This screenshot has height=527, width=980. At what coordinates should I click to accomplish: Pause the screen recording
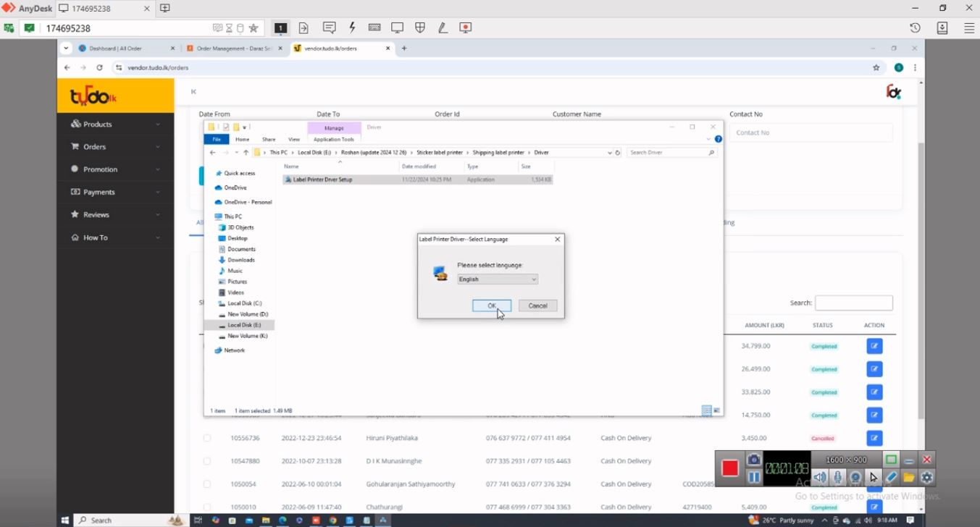tap(753, 477)
